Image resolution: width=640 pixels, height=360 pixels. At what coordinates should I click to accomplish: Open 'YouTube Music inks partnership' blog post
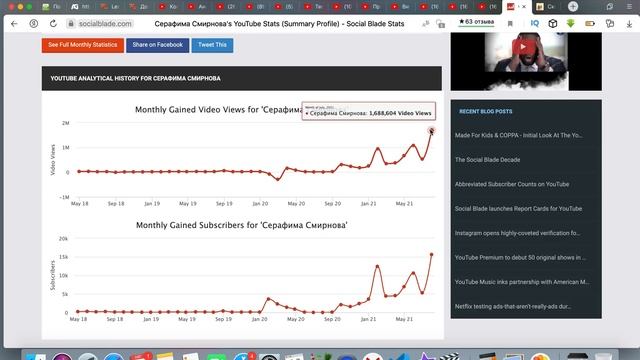click(522, 282)
